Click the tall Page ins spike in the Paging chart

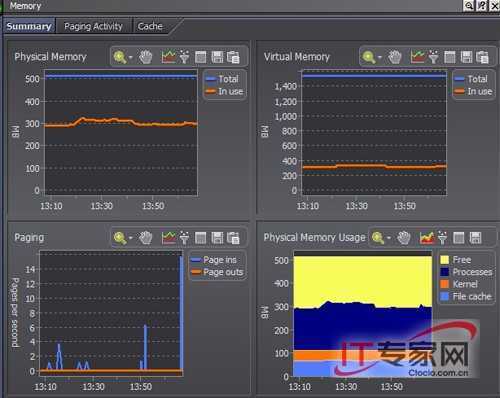pos(181,313)
